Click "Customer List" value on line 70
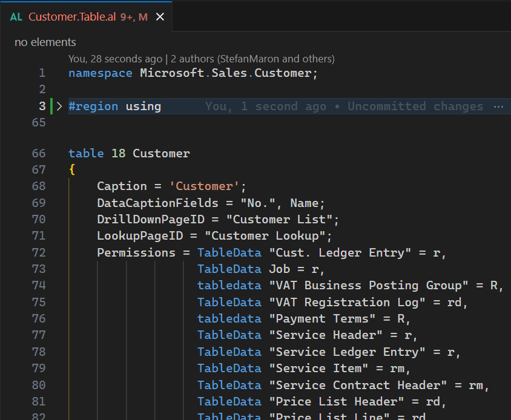511x420 pixels. (279, 219)
